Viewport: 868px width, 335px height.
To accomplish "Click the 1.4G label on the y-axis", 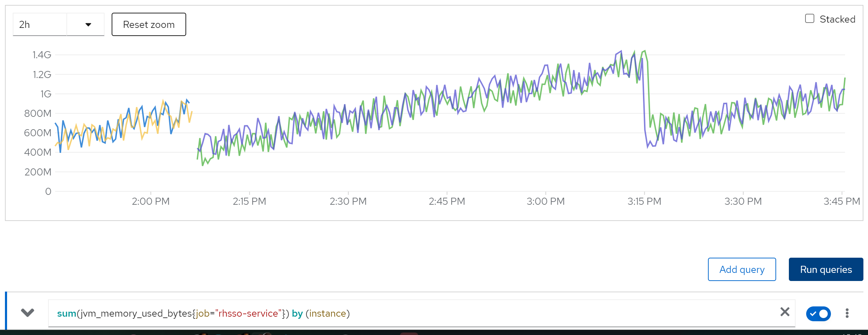I will (42, 55).
